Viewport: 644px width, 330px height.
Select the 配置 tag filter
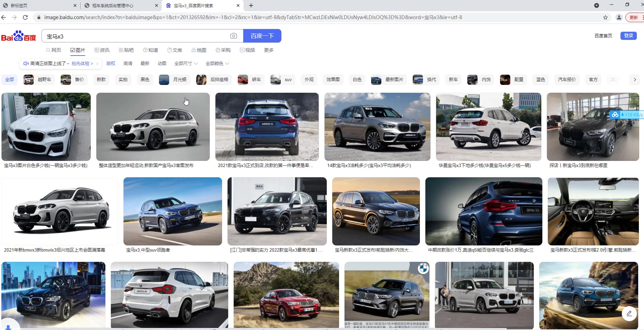coord(513,79)
